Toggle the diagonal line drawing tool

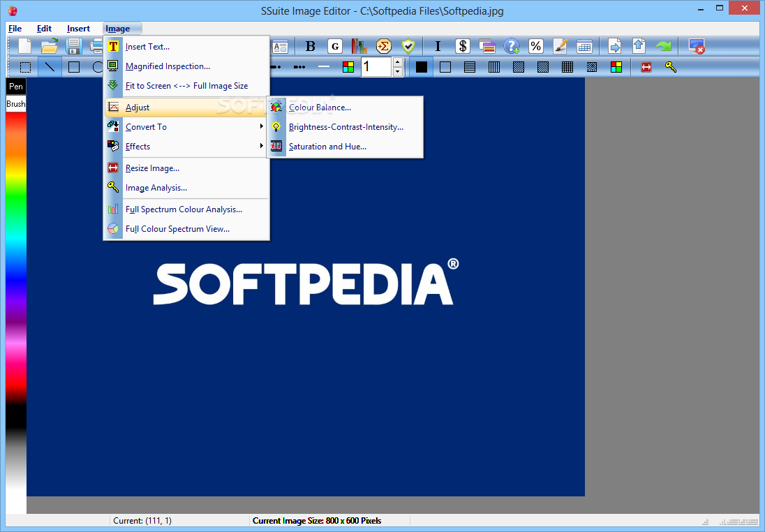[50, 67]
